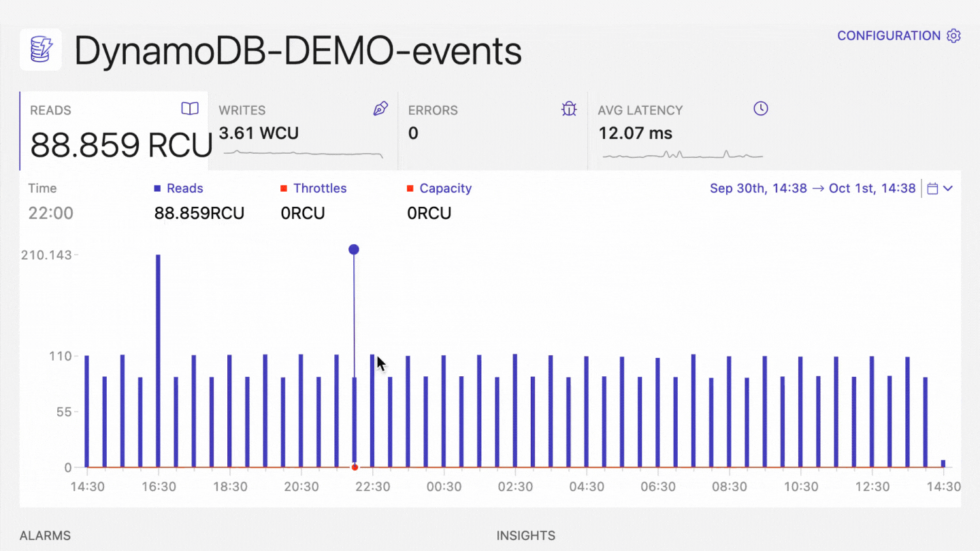Open the ALARMS section

(44, 535)
